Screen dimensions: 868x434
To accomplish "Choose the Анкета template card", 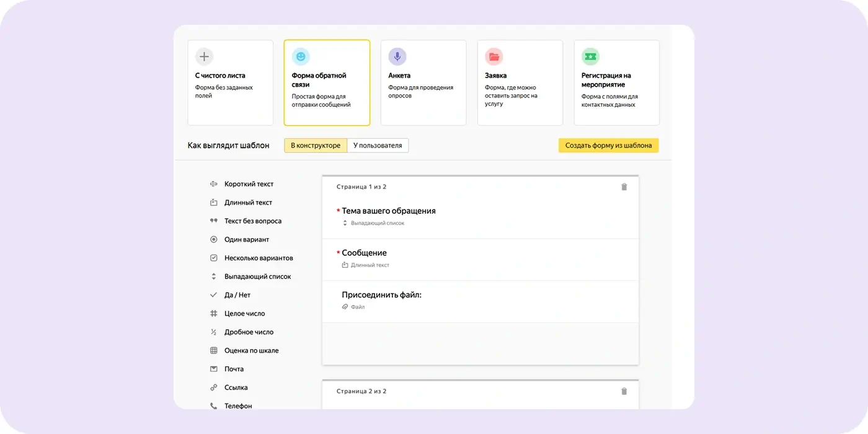I will [x=423, y=83].
